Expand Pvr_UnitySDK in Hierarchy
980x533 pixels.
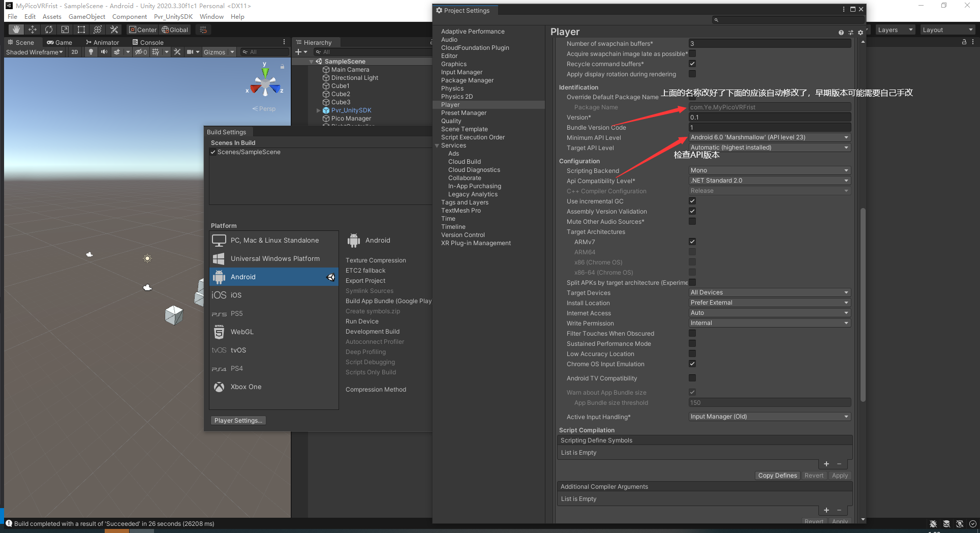tap(319, 110)
